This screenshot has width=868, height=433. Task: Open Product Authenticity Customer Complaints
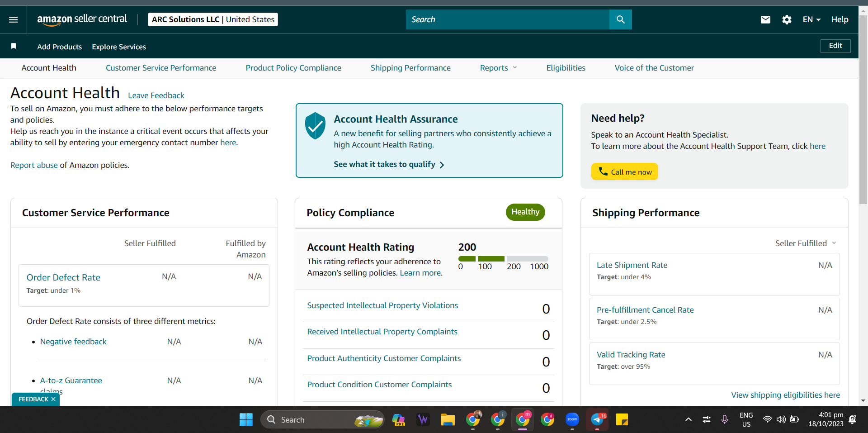384,358
